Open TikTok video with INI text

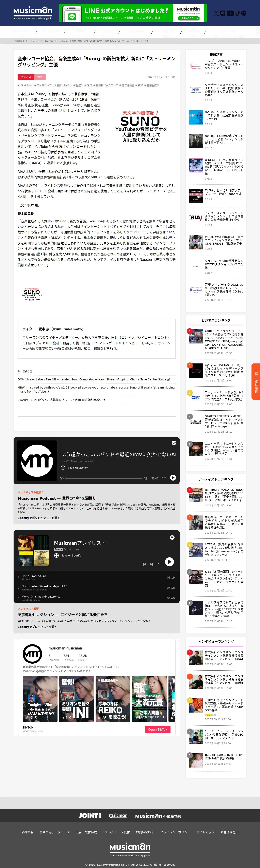(x=76, y=699)
